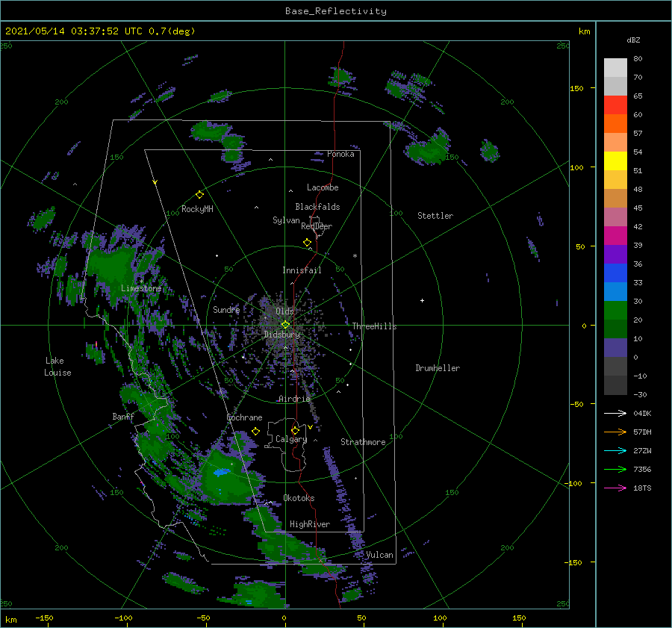The width and height of the screenshot is (672, 628).
Task: Click the yellow diamond marker beside RockyMH
Action: (x=199, y=195)
